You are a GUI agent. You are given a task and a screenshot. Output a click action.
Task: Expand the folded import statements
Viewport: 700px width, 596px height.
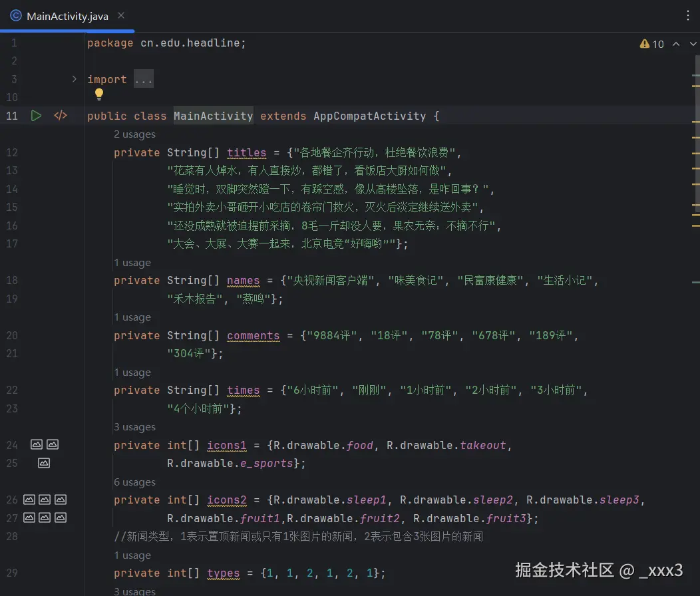[74, 79]
